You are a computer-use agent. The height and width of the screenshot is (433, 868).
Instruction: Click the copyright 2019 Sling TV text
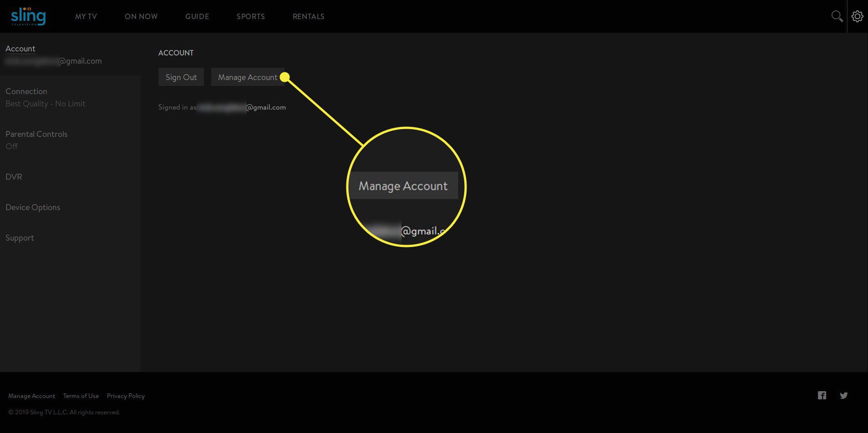64,412
